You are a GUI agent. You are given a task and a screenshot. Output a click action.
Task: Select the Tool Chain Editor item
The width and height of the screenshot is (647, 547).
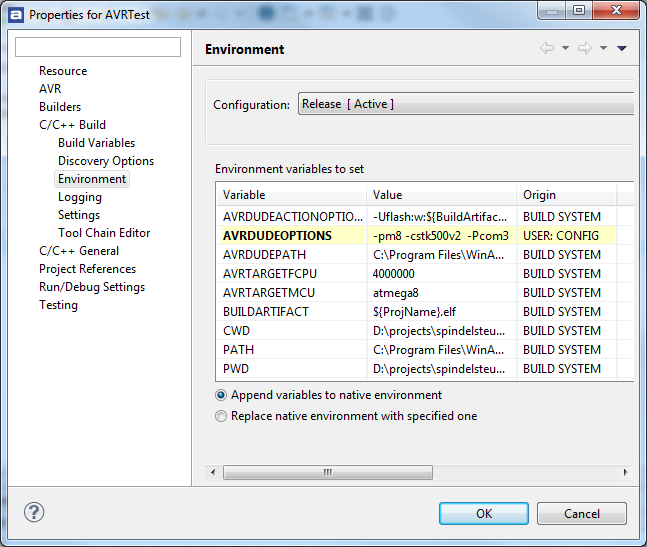pyautogui.click(x=104, y=233)
